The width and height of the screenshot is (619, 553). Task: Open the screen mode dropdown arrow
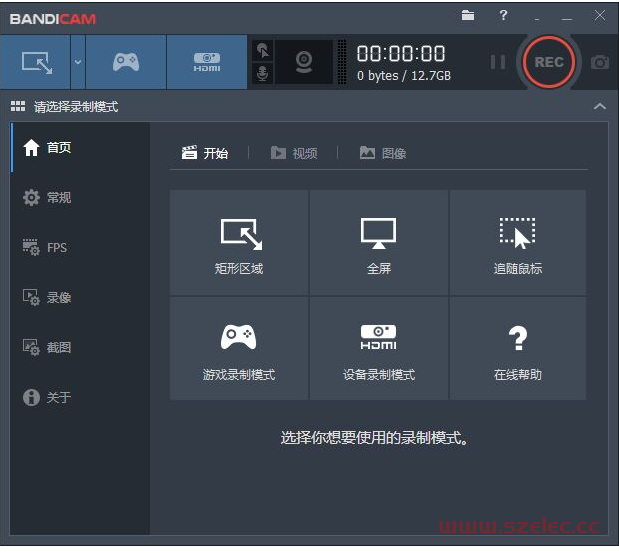(x=78, y=62)
